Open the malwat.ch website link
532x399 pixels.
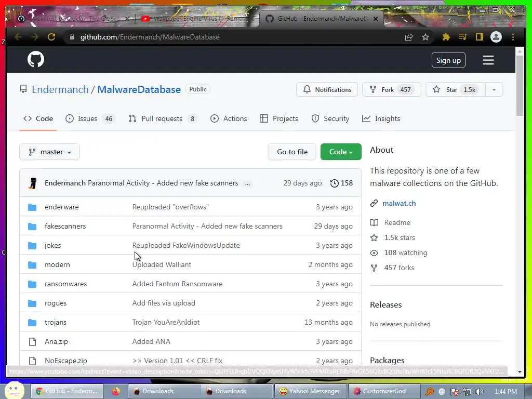pos(399,203)
